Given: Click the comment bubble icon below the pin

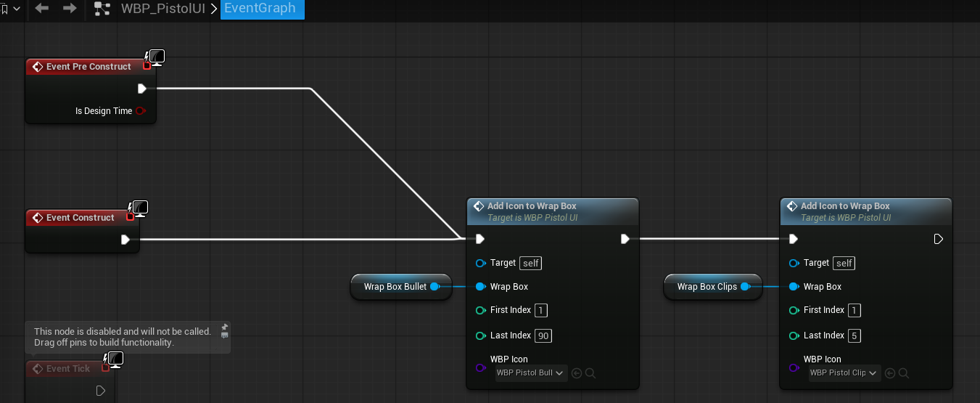Looking at the screenshot, I should point(225,335).
